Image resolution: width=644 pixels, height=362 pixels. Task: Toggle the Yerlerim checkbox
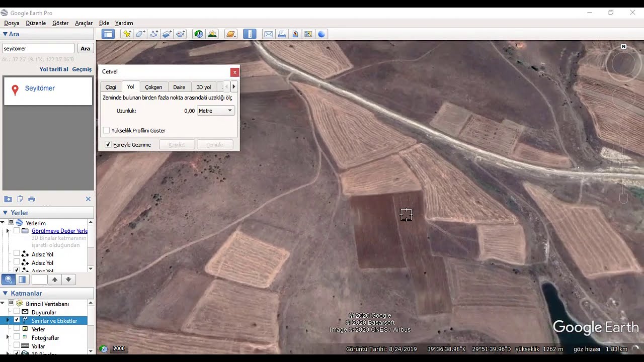(11, 222)
